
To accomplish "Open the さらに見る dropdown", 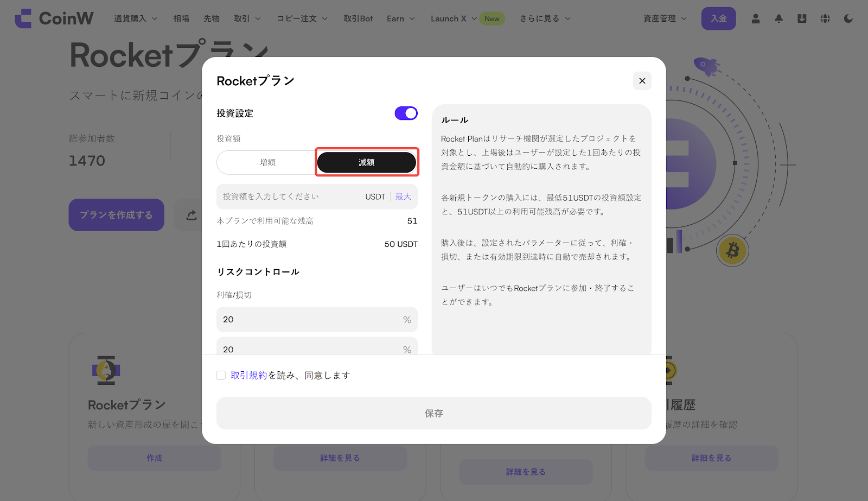I will coord(545,18).
